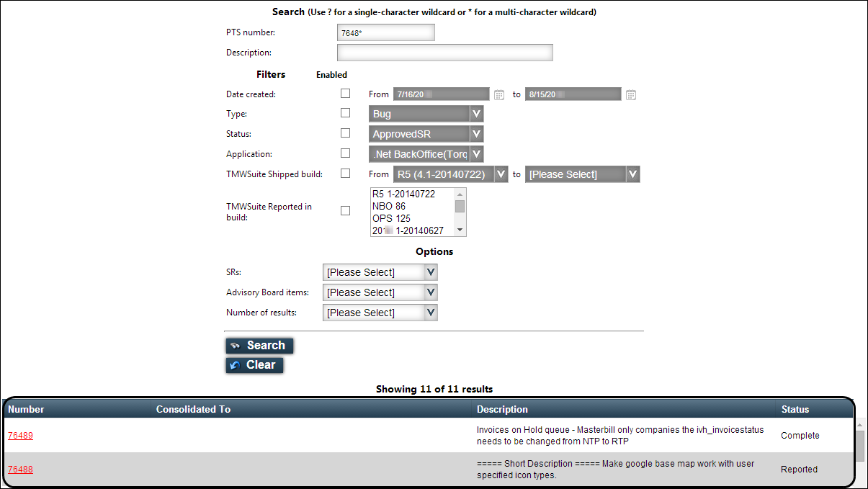Viewport: 868px width, 489px height.
Task: Open the Advisory Board items dropdown
Action: 380,292
